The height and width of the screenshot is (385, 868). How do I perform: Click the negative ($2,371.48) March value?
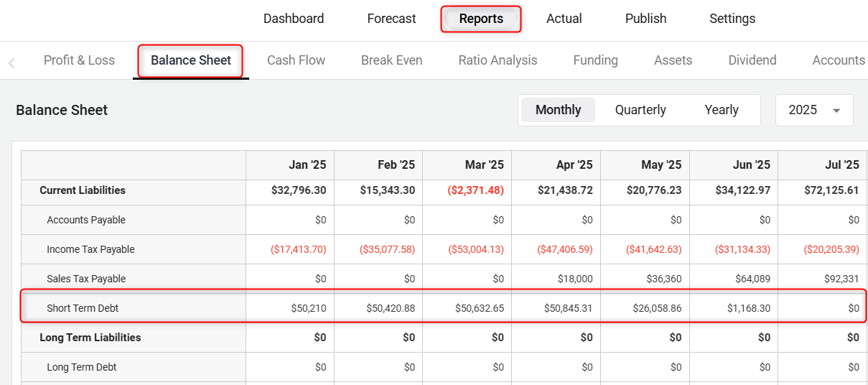click(476, 190)
